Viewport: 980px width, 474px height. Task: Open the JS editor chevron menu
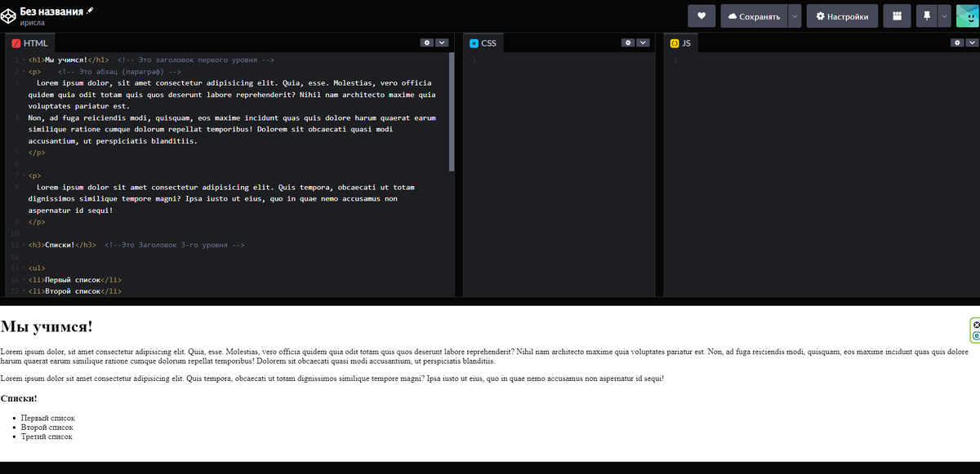pyautogui.click(x=973, y=42)
